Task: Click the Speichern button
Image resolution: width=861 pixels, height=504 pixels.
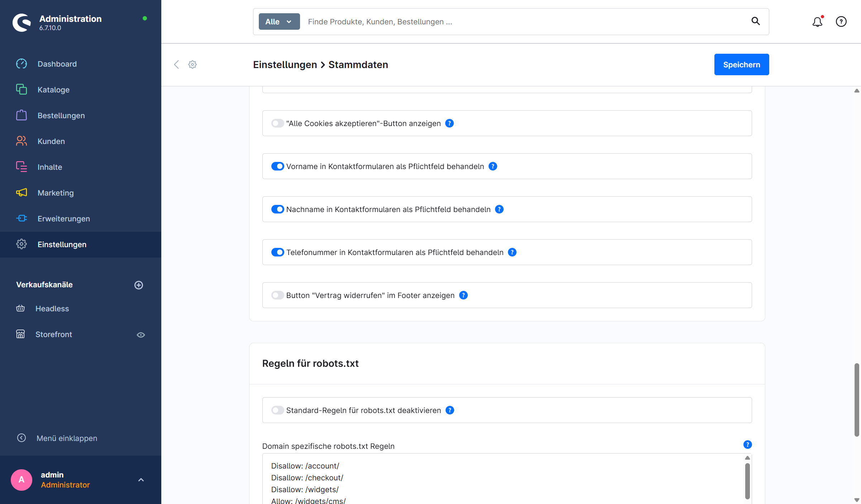Action: coord(742,64)
